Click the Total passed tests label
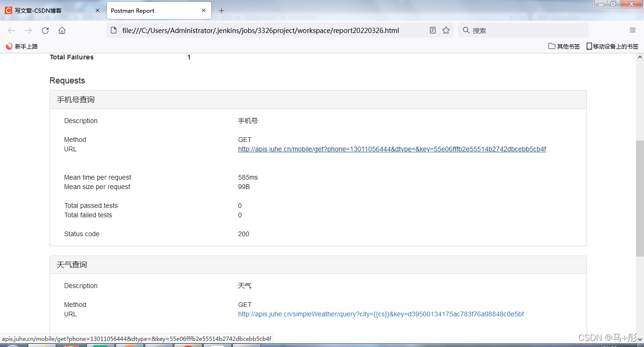Screen dimensions: 644x347 pos(91,206)
